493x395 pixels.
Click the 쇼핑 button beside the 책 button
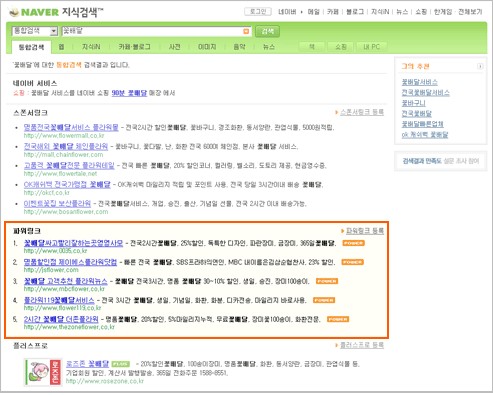pos(340,47)
